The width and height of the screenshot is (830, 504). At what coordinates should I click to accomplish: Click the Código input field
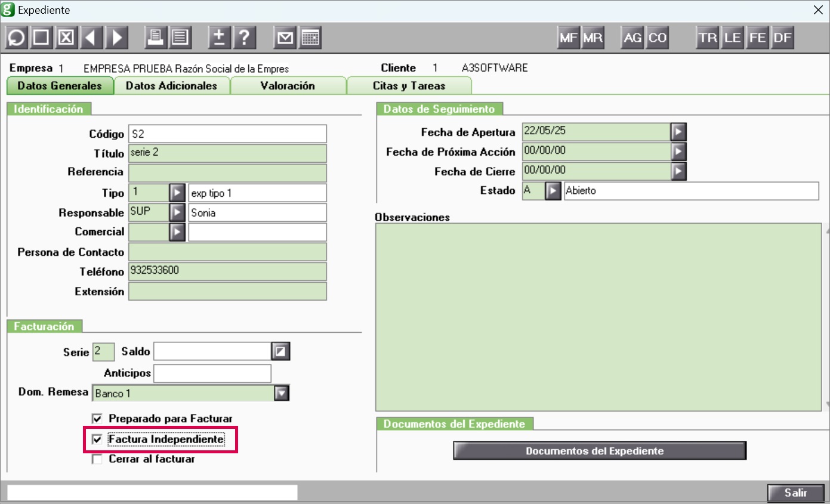point(228,134)
